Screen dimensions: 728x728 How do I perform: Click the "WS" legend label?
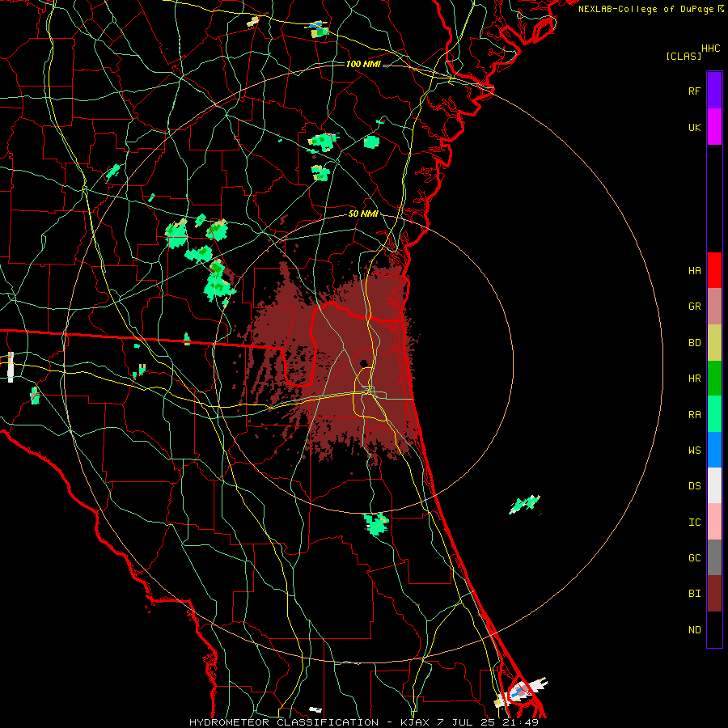click(694, 451)
